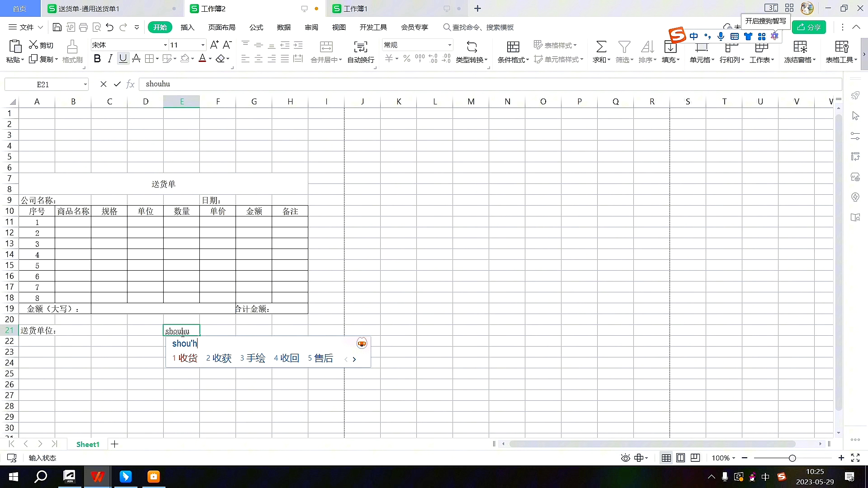The height and width of the screenshot is (488, 868).
Task: Switch to the 插入 ribbon tab
Action: pos(187,28)
